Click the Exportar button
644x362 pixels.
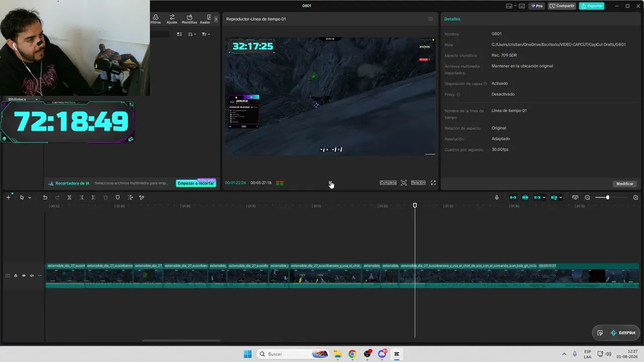tap(592, 6)
